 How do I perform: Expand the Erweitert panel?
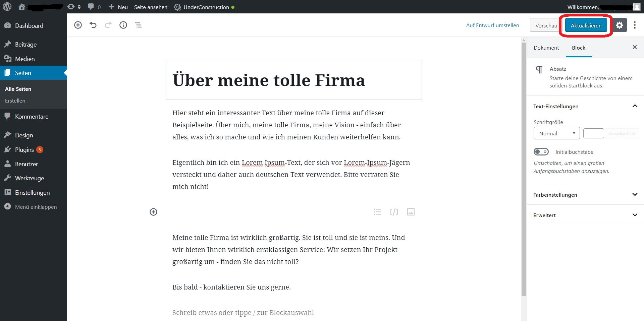coord(585,215)
